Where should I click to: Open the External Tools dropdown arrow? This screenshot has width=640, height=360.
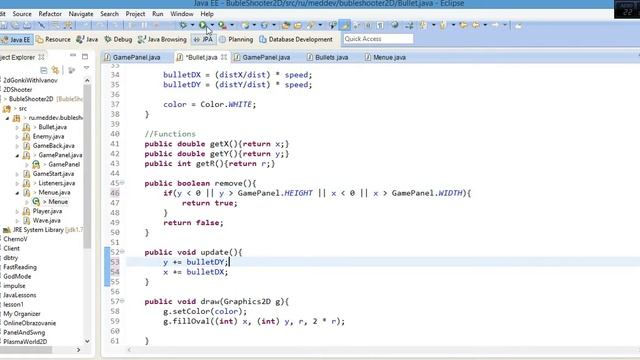pos(232,25)
